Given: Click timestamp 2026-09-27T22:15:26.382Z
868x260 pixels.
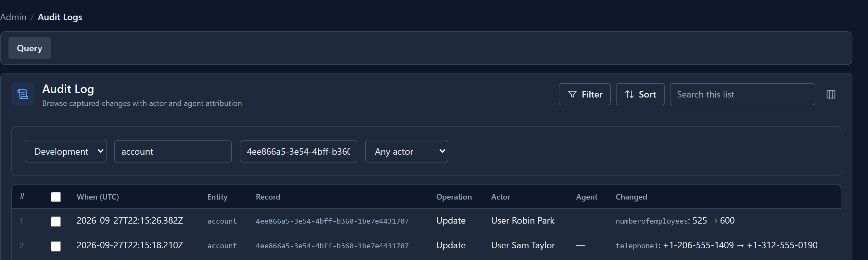Looking at the screenshot, I should [130, 221].
